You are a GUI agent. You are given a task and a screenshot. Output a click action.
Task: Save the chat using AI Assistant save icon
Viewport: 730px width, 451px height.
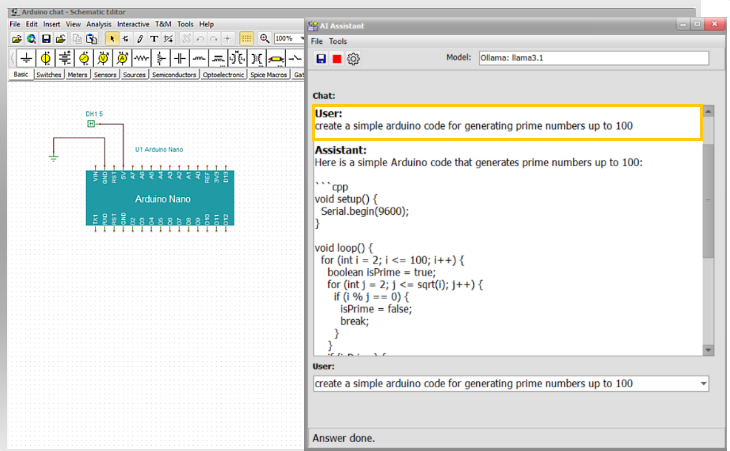(x=321, y=59)
